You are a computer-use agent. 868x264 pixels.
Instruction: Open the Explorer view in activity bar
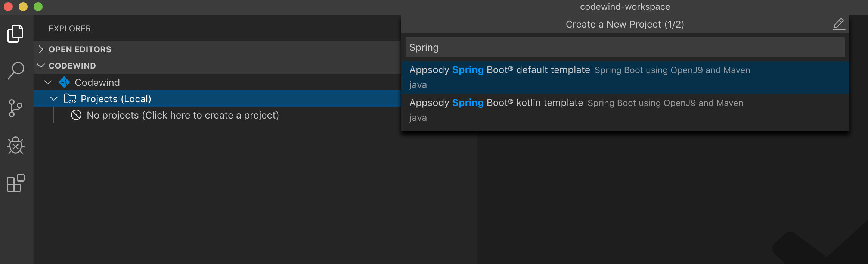click(15, 34)
